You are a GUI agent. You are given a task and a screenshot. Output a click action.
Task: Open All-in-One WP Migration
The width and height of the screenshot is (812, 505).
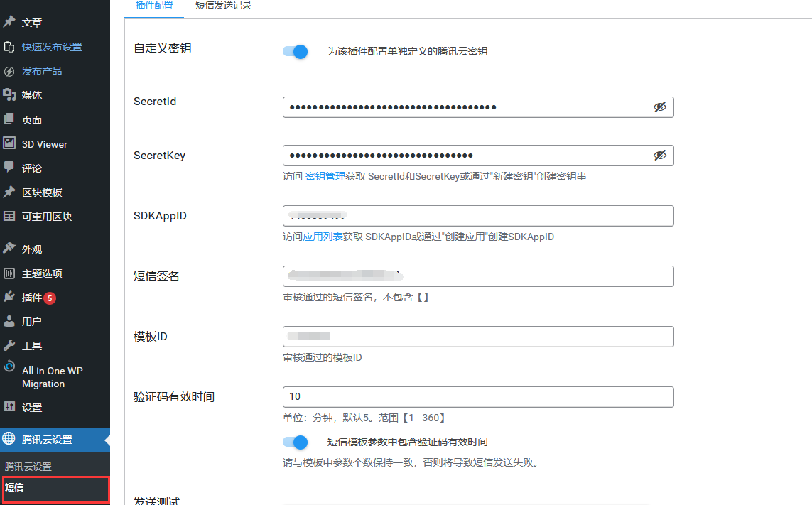coord(51,376)
